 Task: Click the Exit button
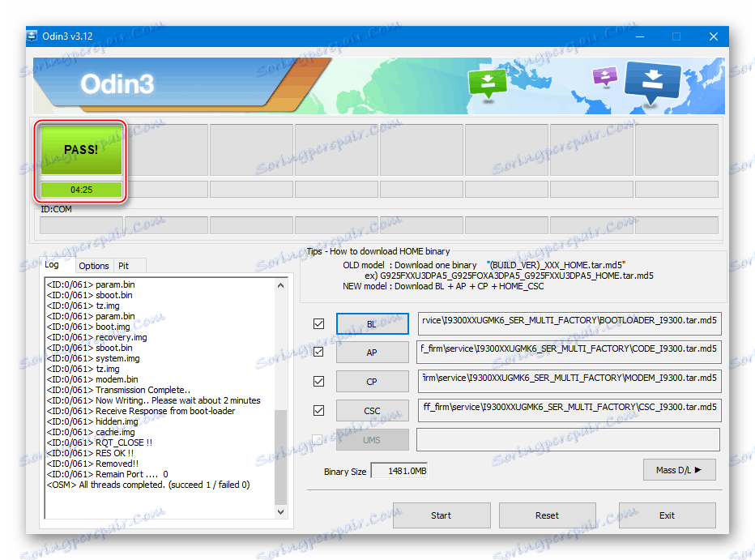point(667,515)
